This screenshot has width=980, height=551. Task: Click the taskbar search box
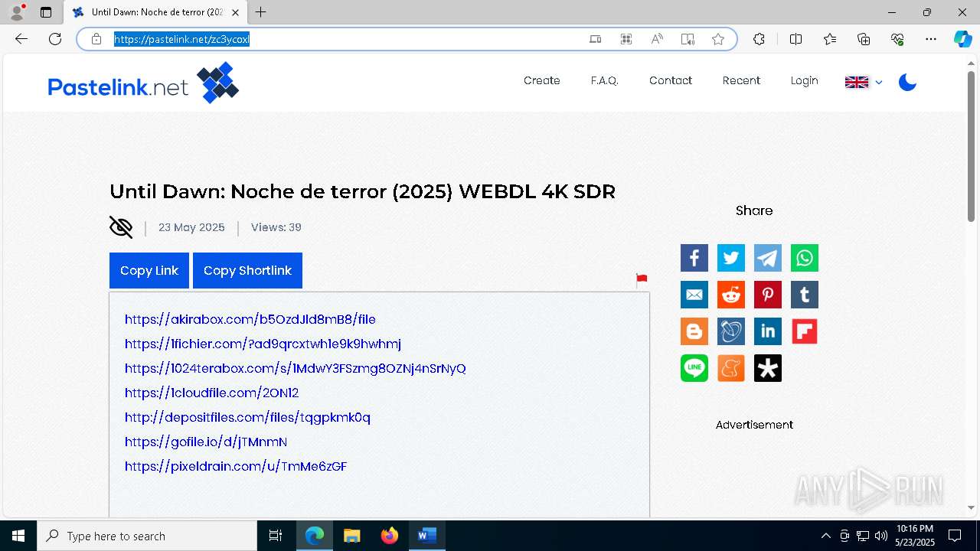pos(147,536)
